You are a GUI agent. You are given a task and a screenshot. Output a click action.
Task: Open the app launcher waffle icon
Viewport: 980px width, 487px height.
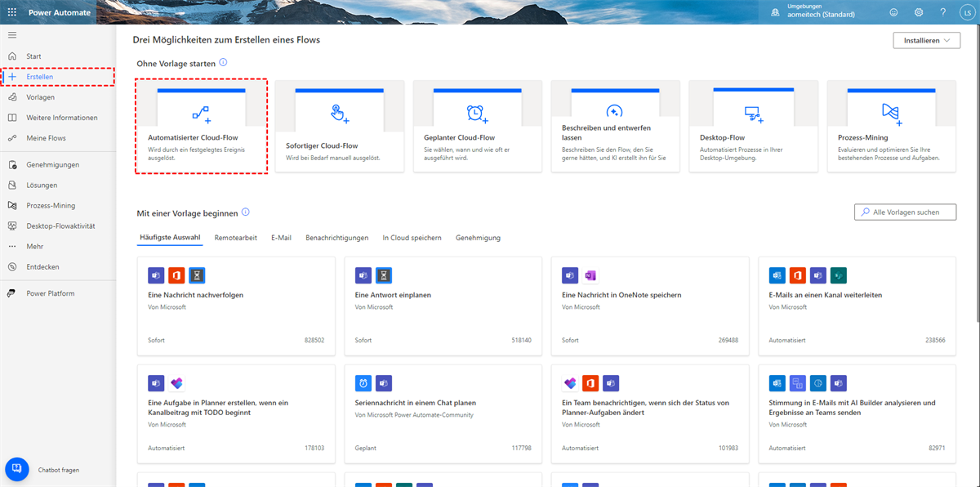[11, 13]
